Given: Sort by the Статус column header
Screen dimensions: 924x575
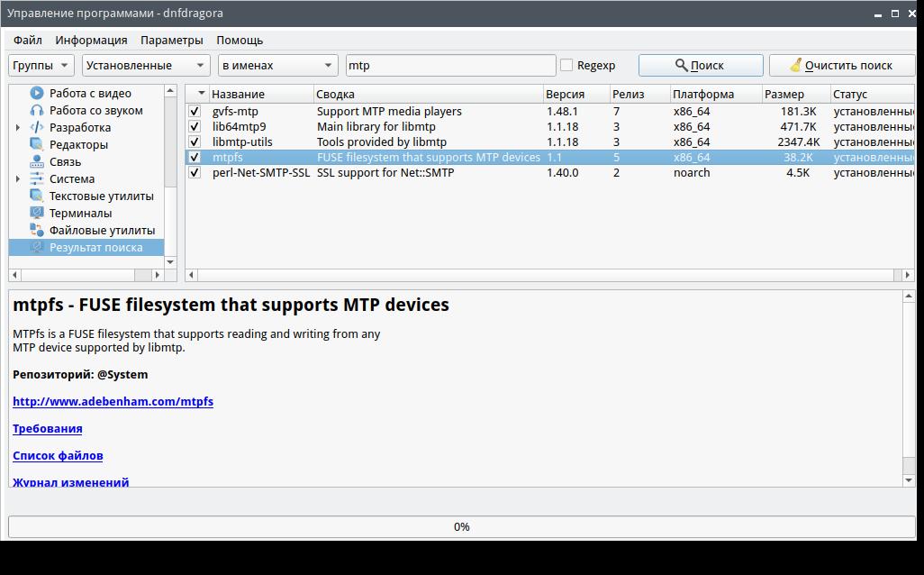Looking at the screenshot, I should (872, 94).
